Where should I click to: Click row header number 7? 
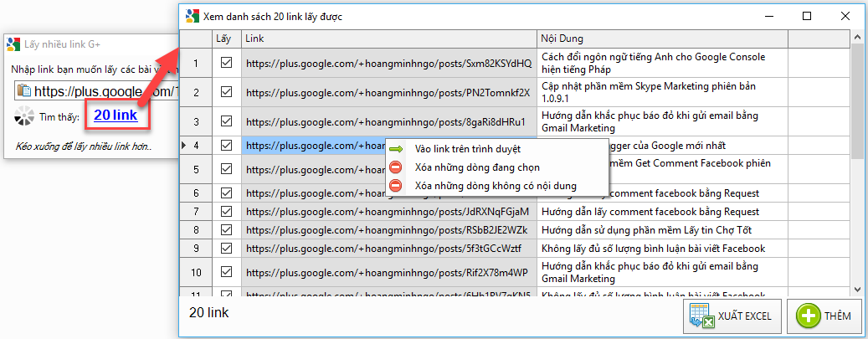pos(195,211)
